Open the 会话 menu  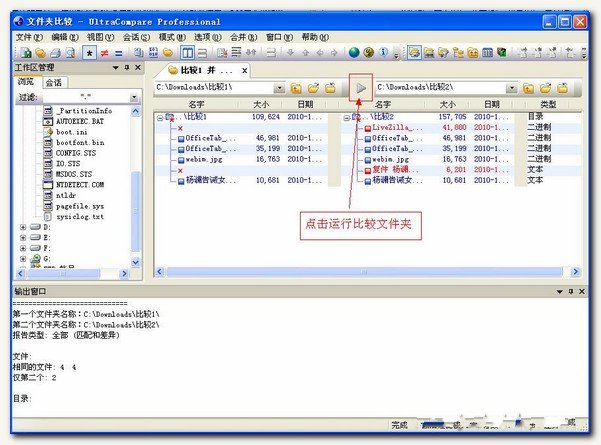(x=136, y=37)
